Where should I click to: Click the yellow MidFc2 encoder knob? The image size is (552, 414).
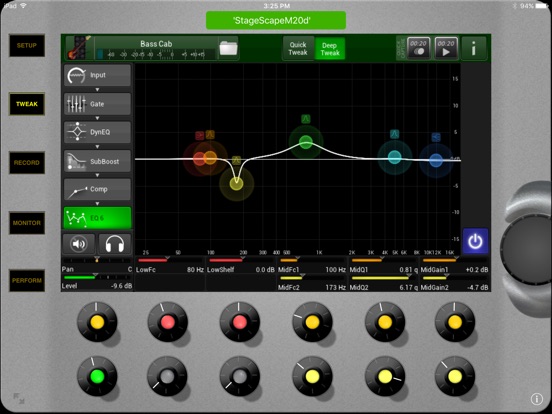pos(312,376)
